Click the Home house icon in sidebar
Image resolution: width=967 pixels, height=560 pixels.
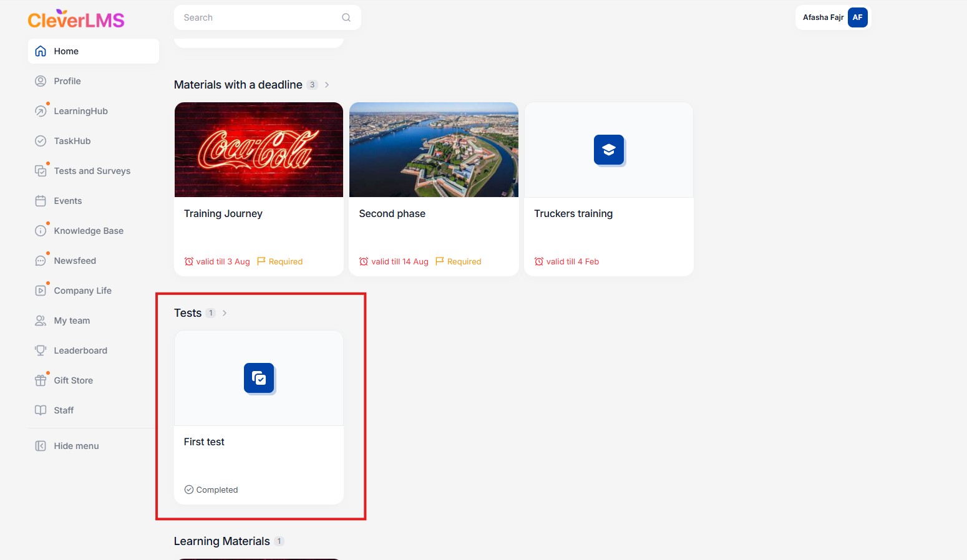click(41, 51)
